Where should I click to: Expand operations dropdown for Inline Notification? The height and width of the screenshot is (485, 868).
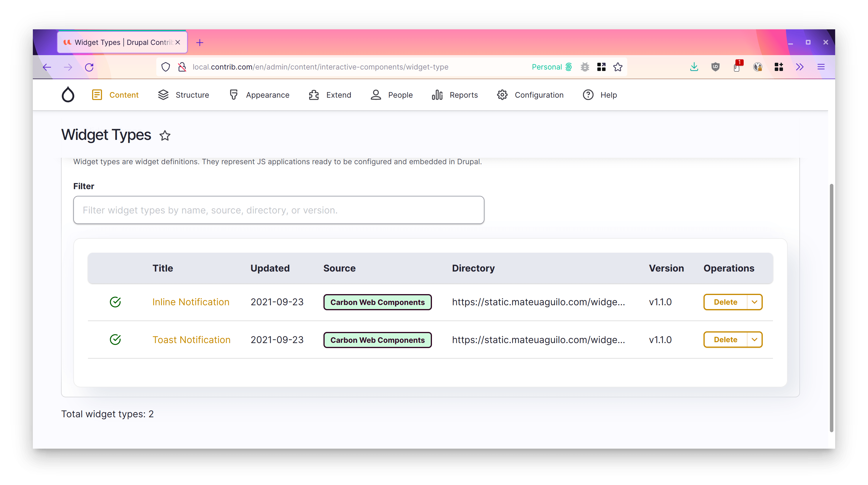tap(755, 302)
